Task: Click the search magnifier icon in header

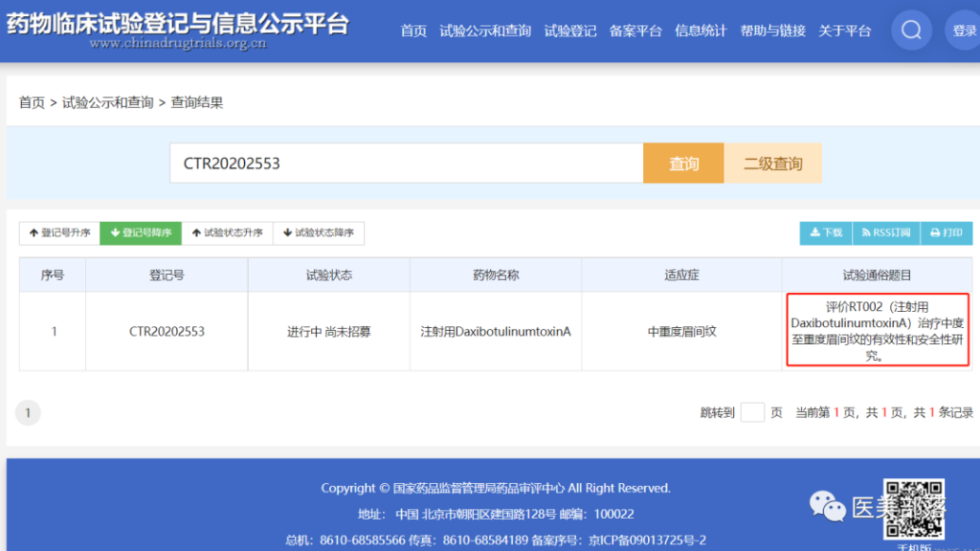Action: 911,30
